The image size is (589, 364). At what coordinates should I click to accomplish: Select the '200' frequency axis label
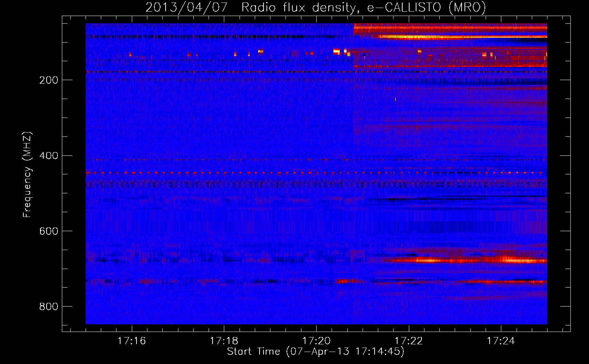(x=49, y=80)
